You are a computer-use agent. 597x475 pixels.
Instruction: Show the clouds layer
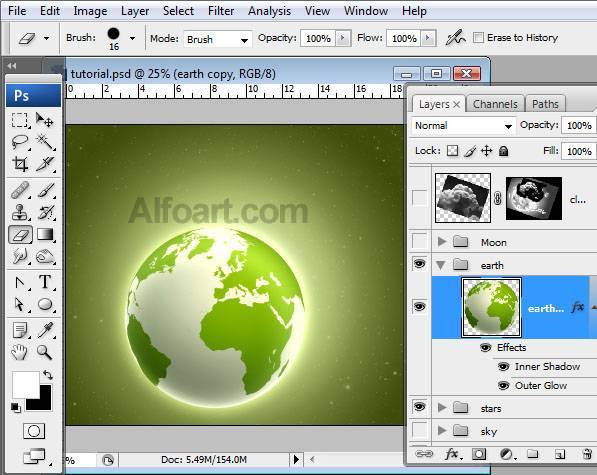click(420, 198)
